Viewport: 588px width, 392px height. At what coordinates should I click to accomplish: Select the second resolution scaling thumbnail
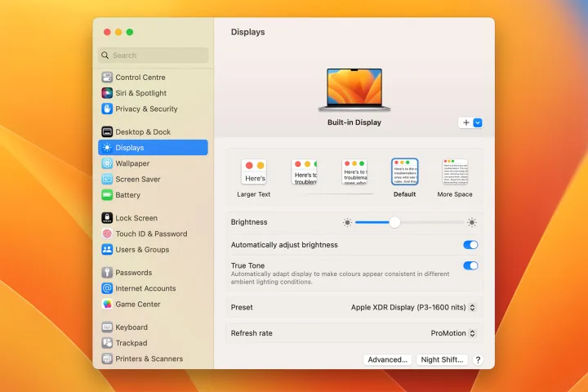304,171
